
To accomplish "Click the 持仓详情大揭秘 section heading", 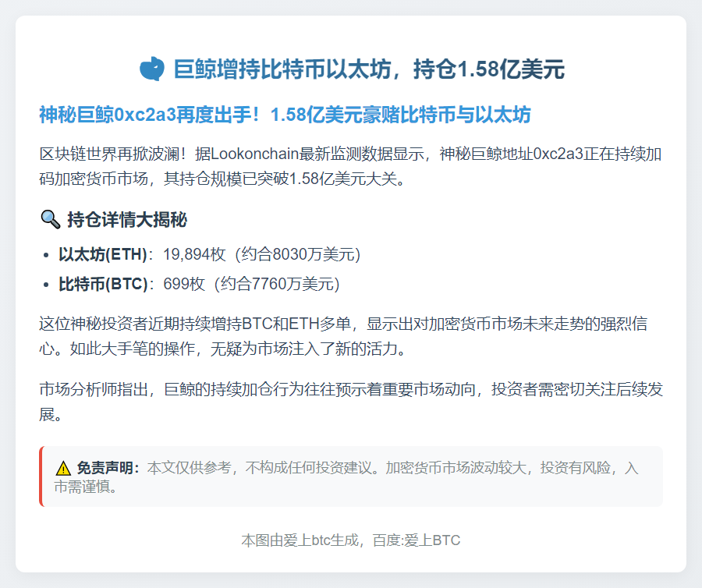I will [x=127, y=220].
